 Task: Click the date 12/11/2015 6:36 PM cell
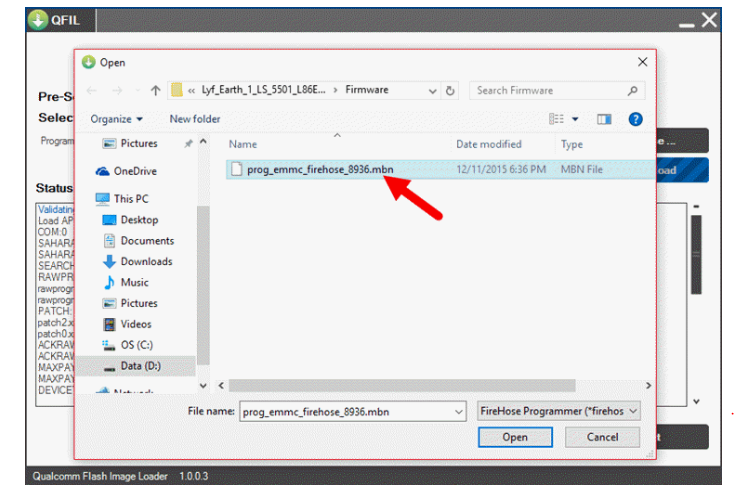click(501, 169)
